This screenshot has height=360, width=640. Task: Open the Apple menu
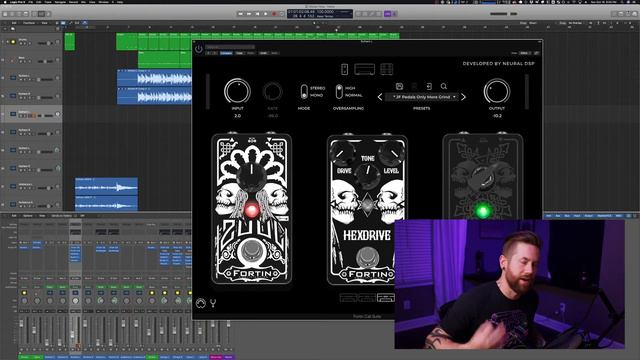pyautogui.click(x=5, y=2)
